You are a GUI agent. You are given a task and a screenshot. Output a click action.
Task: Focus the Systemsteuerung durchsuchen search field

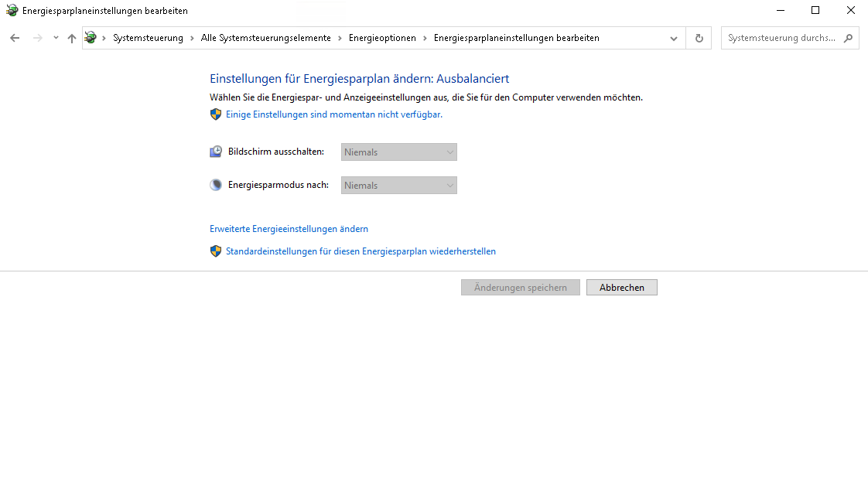click(781, 38)
